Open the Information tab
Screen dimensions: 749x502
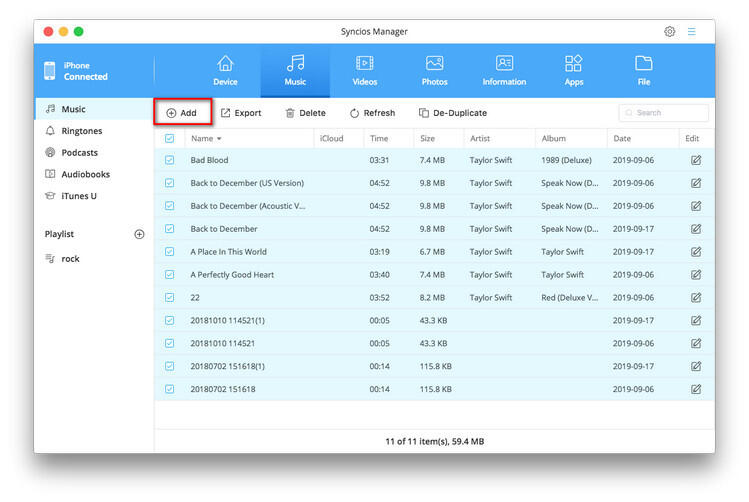(x=504, y=71)
